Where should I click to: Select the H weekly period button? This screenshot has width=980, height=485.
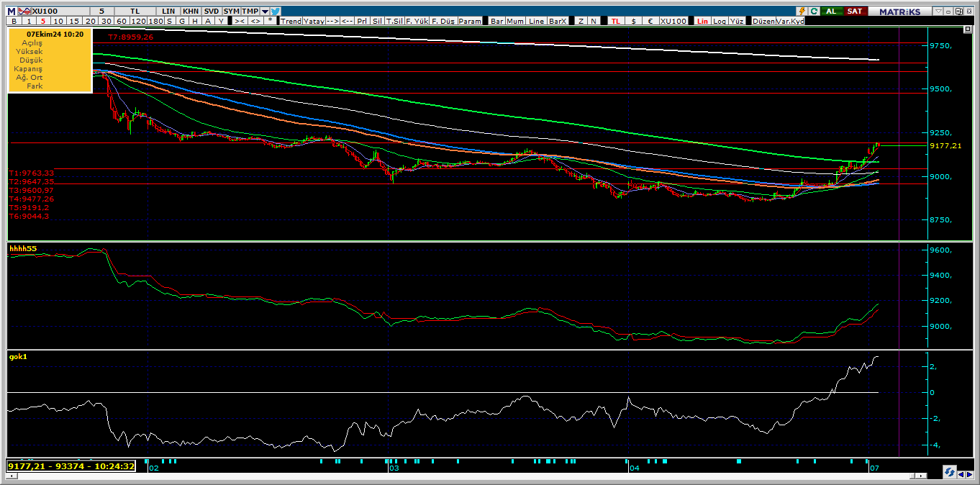tap(195, 21)
